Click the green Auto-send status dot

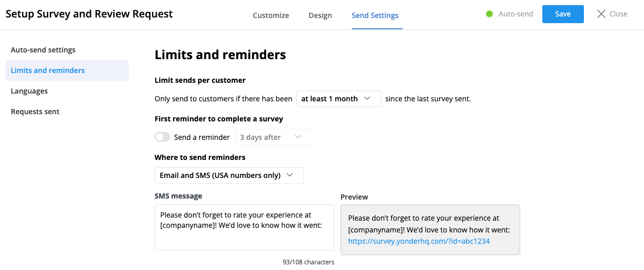(x=489, y=14)
